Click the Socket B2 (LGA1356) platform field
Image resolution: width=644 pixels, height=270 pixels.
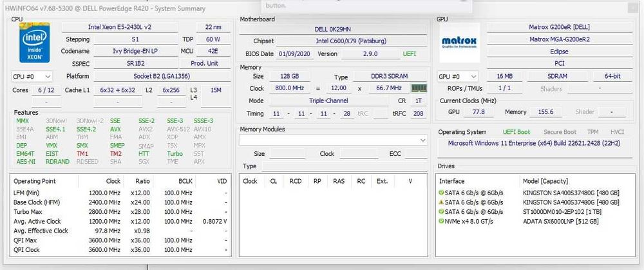pyautogui.click(x=162, y=77)
